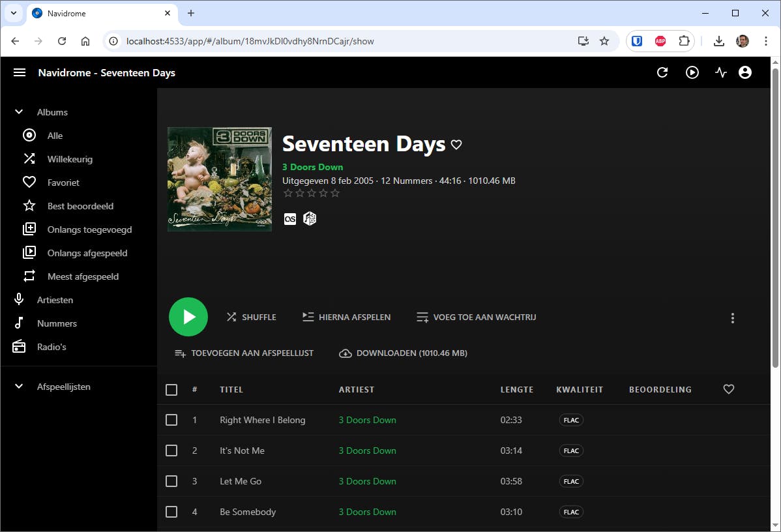This screenshot has height=532, width=781.
Task: Download the album (1010.46 MB)
Action: pos(404,353)
